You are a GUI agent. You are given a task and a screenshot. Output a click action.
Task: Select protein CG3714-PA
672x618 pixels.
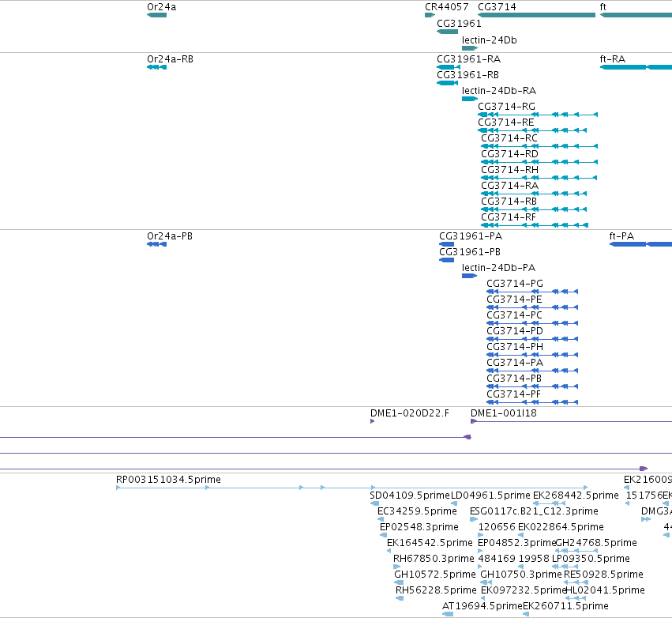point(532,371)
